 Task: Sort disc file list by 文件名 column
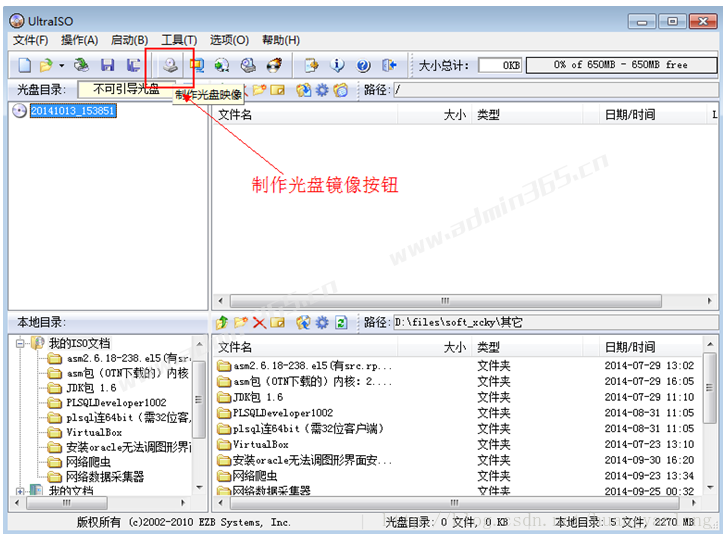(x=304, y=114)
